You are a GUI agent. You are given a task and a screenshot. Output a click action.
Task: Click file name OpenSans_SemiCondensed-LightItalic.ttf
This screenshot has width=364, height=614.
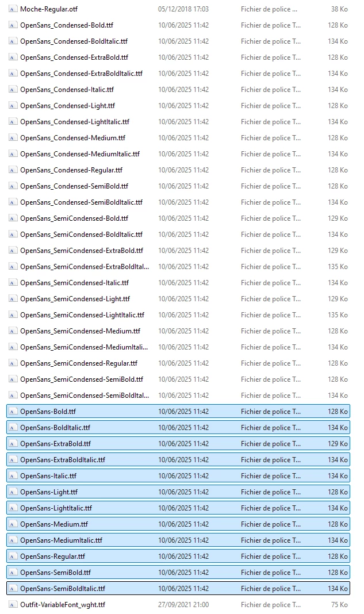[x=82, y=315]
